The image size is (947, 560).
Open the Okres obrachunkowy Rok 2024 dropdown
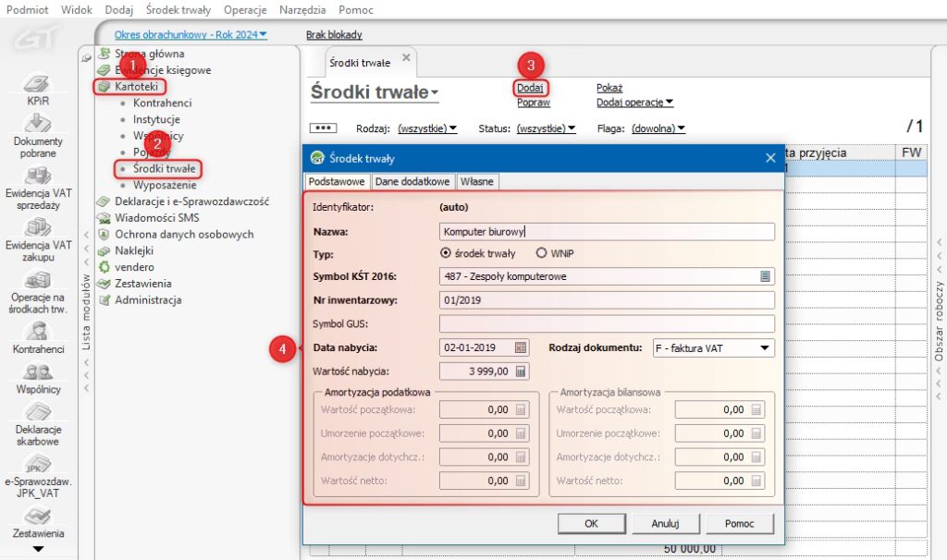(191, 35)
